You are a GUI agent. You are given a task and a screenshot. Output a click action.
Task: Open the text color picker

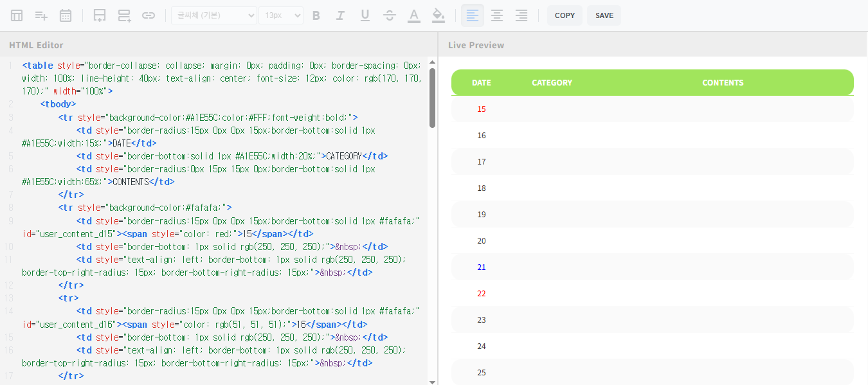click(x=414, y=15)
